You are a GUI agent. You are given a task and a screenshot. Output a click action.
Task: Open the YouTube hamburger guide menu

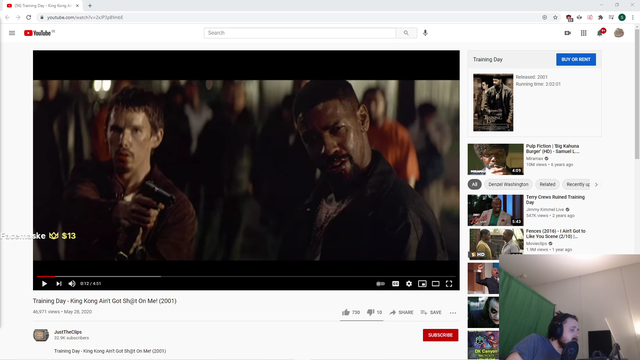12,33
